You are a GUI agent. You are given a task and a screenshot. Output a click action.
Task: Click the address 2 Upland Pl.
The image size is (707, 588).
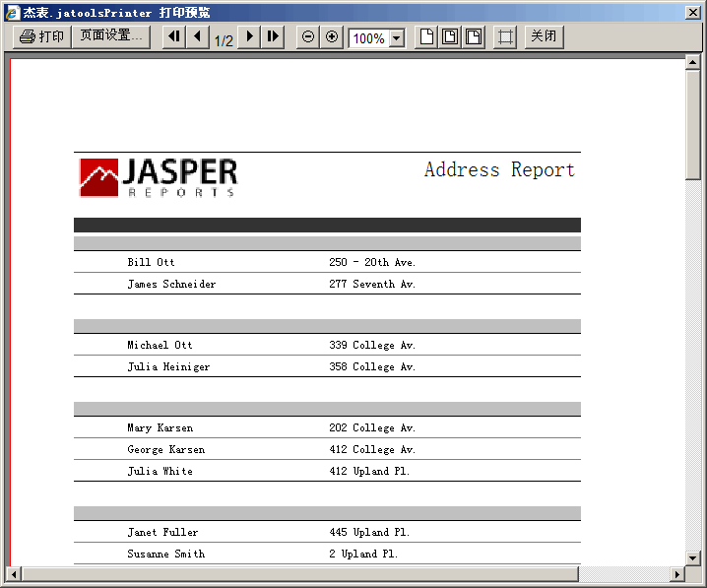tap(363, 554)
